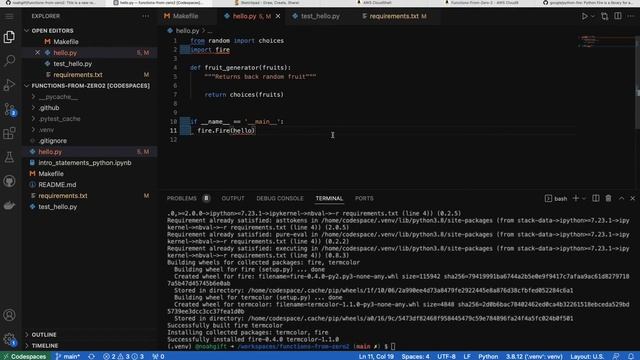Collapse the FUNCTIONS-FROM-ZERO2 folder section
This screenshot has width=640, height=360.
pyautogui.click(x=90, y=86)
